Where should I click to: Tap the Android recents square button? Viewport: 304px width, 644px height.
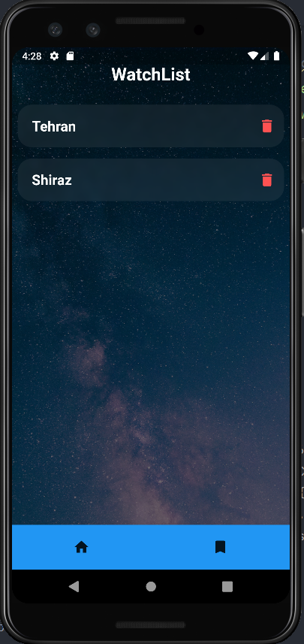227,586
